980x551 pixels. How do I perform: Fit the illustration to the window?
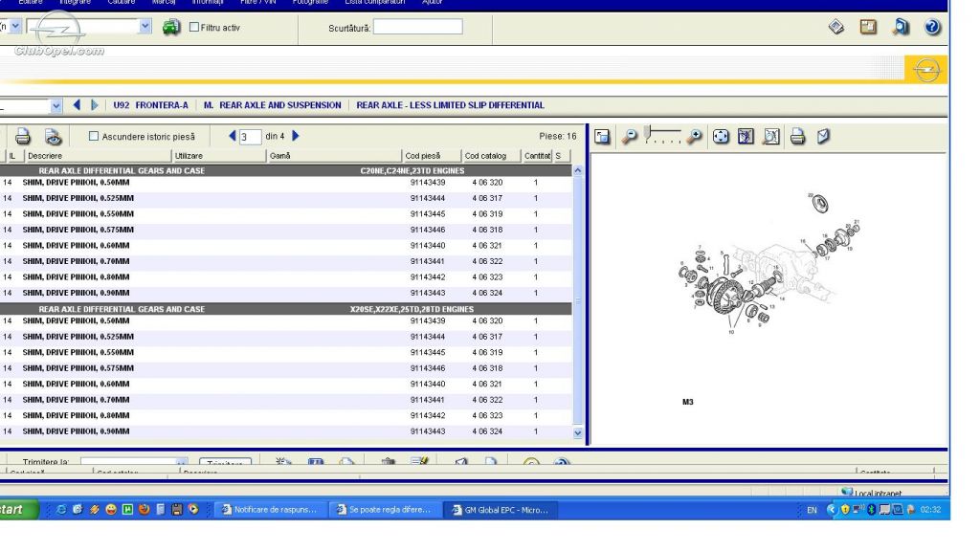pyautogui.click(x=746, y=136)
